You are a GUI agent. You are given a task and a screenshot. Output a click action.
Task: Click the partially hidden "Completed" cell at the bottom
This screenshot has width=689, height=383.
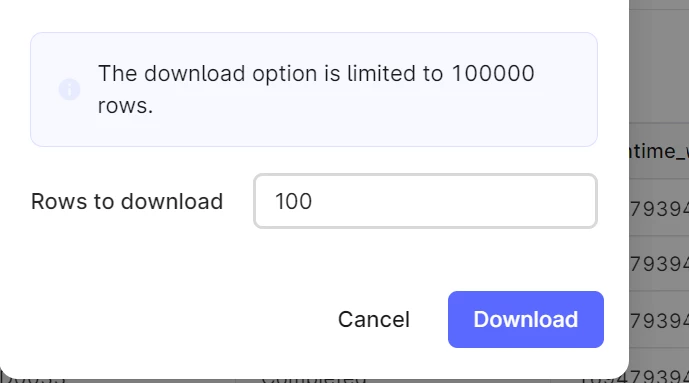tap(314, 379)
